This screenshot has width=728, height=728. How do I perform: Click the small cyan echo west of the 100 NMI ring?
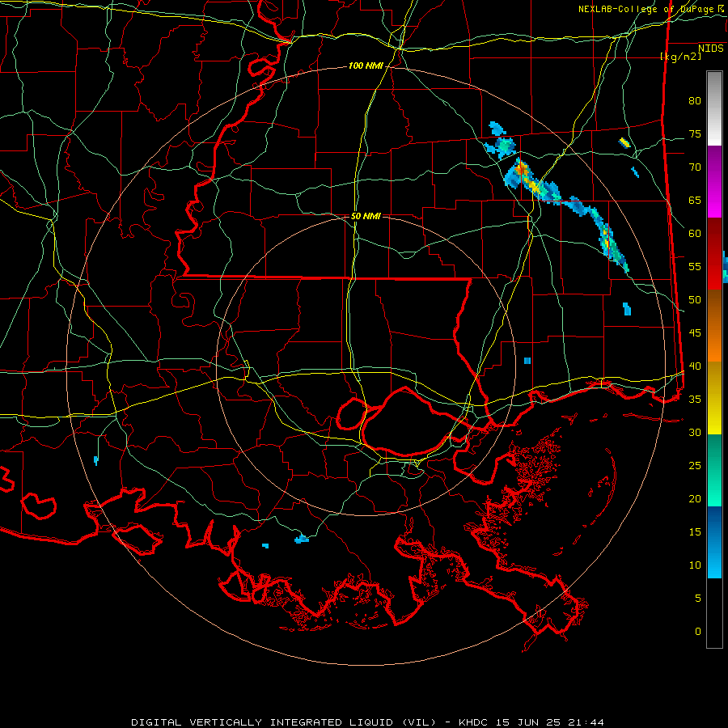tap(95, 460)
